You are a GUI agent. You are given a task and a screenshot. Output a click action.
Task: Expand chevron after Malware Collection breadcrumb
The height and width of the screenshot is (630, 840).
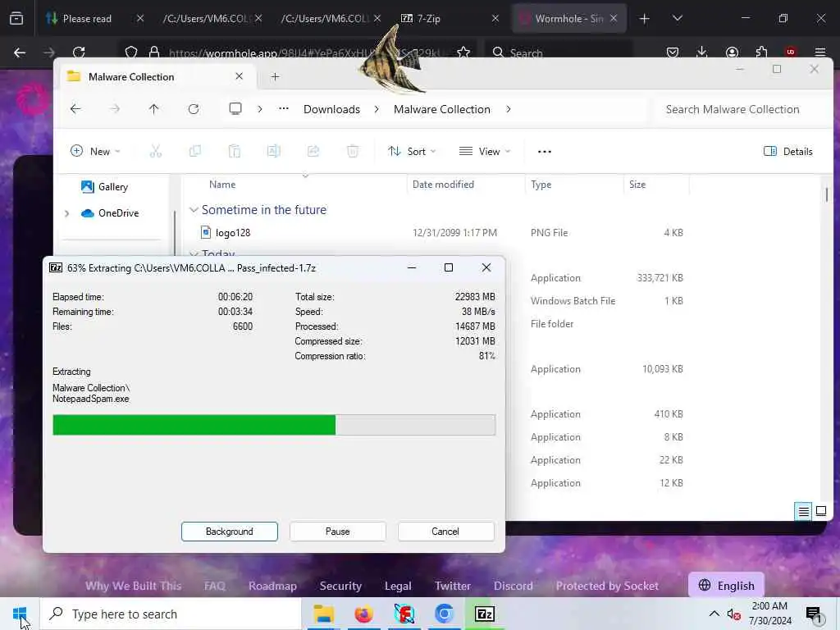click(509, 109)
